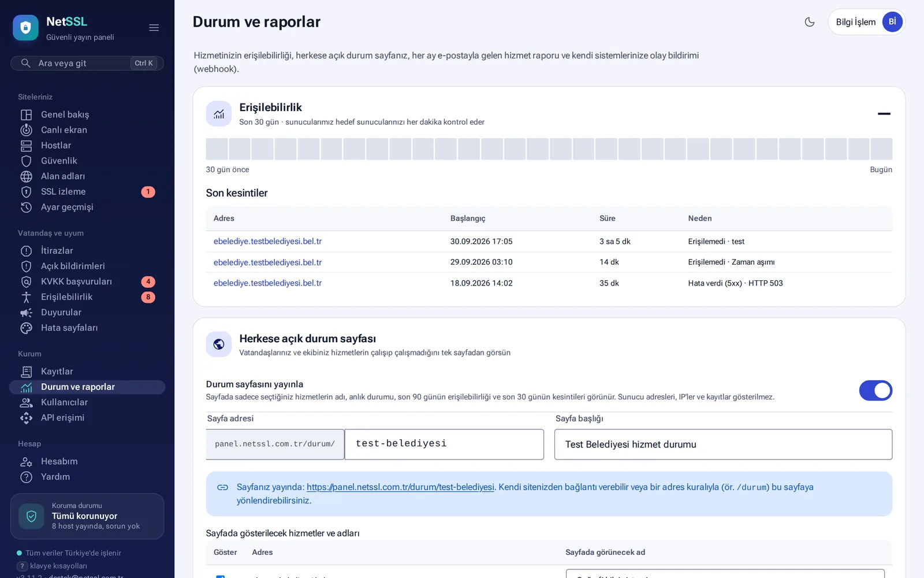Click the İtirazlar alert icon
This screenshot has height=578, width=924.
coord(27,251)
